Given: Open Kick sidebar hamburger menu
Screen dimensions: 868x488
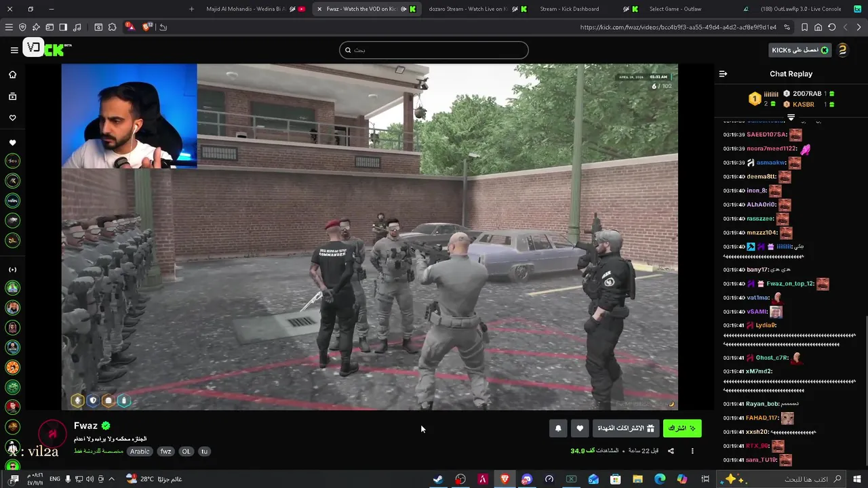Looking at the screenshot, I should point(14,50).
